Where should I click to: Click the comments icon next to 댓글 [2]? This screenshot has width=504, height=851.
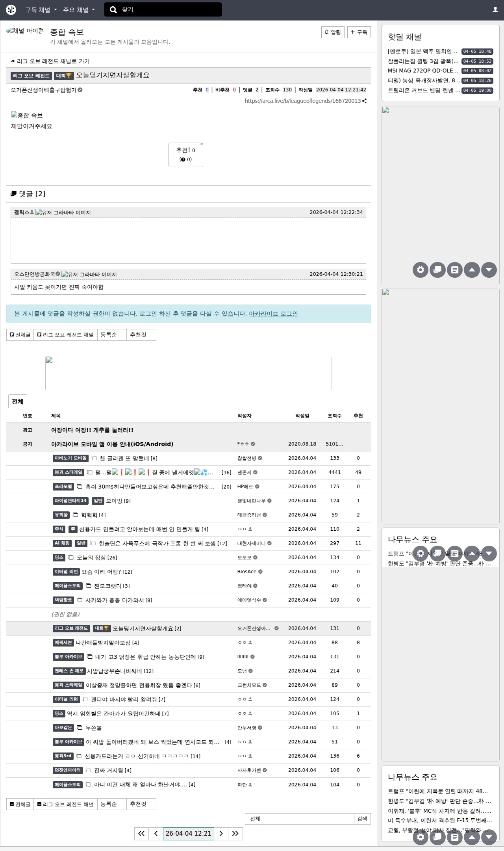(13, 194)
